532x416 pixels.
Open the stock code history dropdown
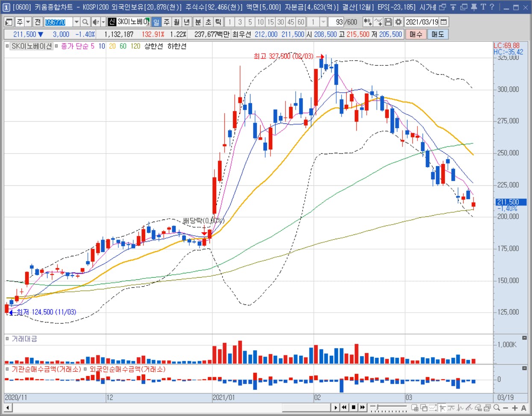76,22
